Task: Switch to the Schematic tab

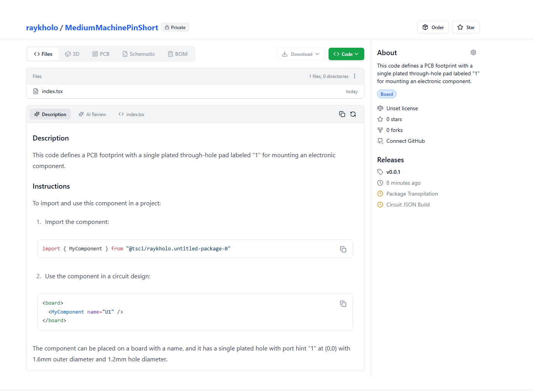Action: (x=139, y=54)
